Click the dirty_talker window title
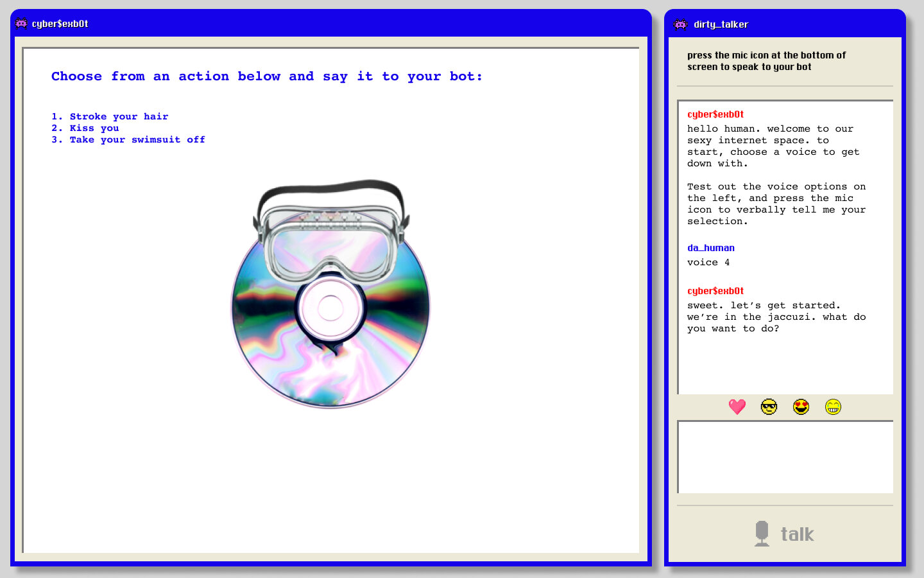Screen dimensions: 924x578 [x=721, y=24]
